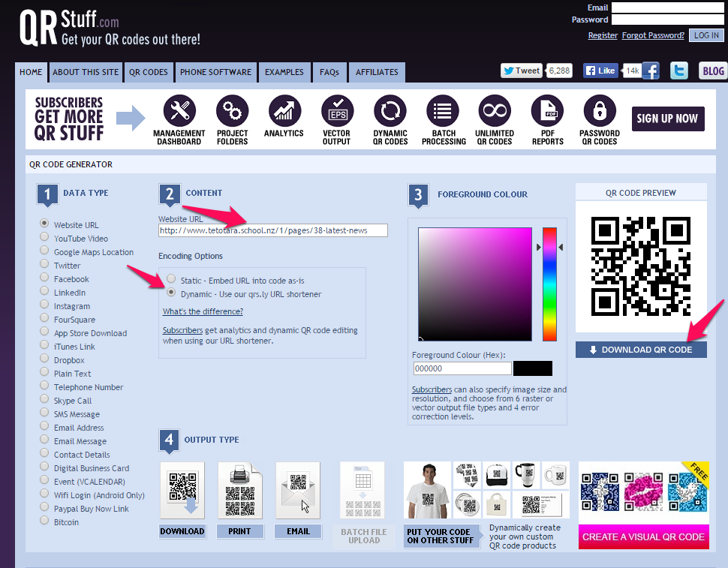
Task: Click the Forgot Password link
Action: pyautogui.click(x=653, y=35)
